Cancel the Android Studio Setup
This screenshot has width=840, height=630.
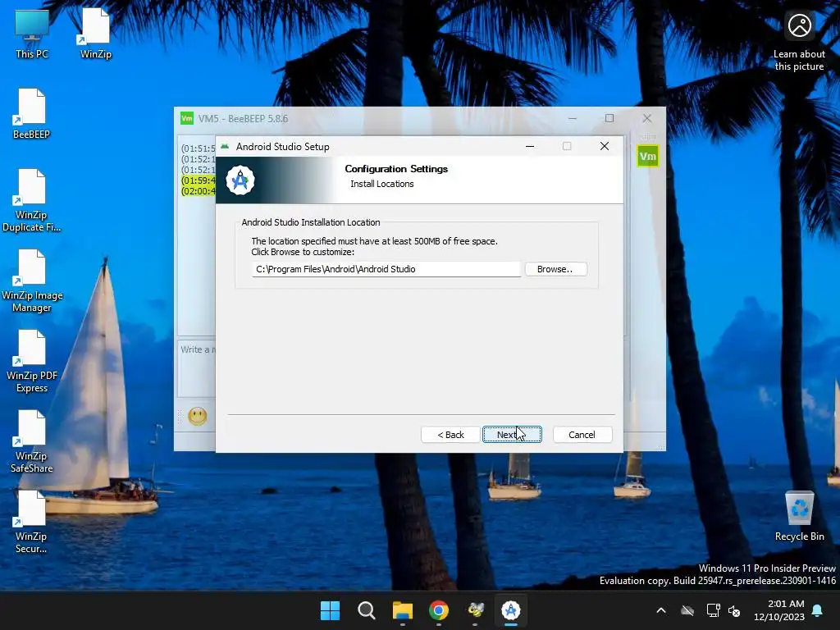coord(582,435)
